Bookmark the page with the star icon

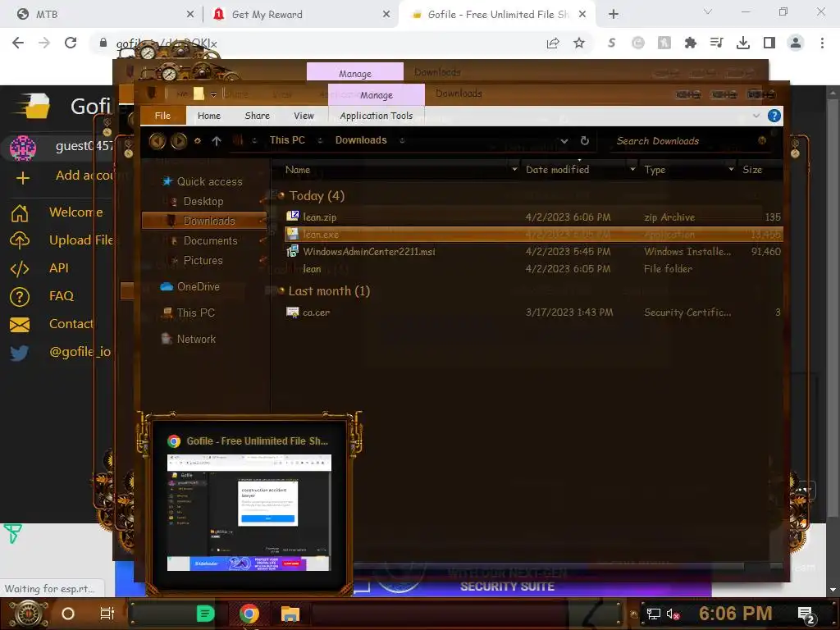579,43
